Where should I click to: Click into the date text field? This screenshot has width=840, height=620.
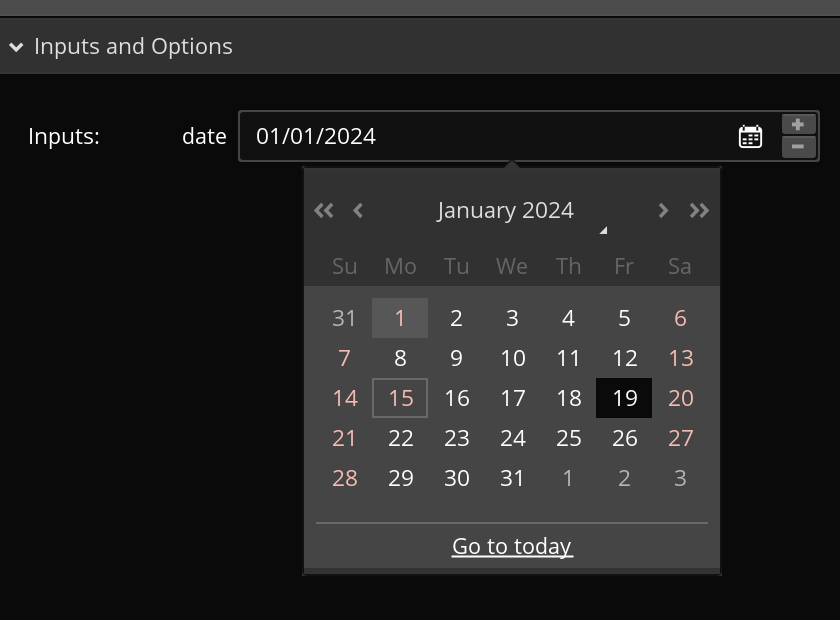480,136
